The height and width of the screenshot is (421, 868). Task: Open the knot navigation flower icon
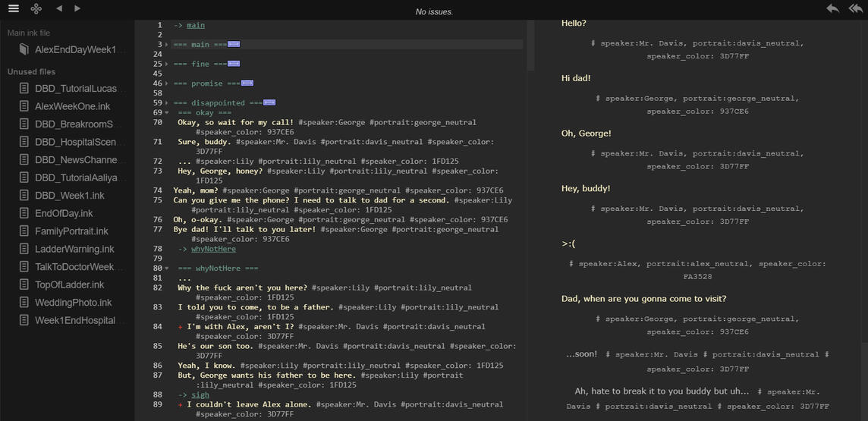point(36,8)
